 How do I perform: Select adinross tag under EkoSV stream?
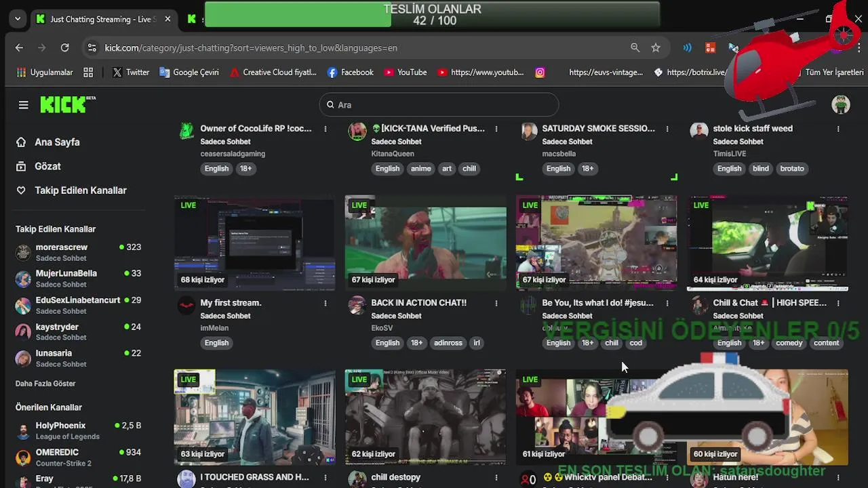click(448, 343)
